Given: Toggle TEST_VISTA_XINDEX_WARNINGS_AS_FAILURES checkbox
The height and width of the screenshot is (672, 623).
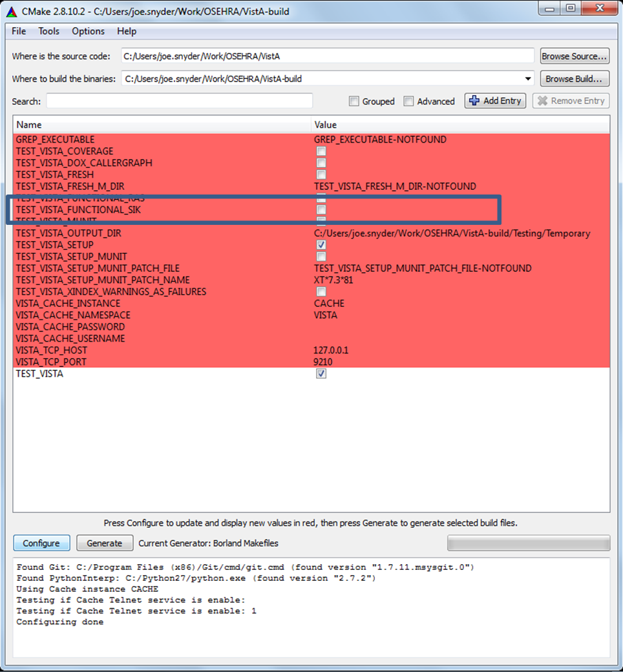Looking at the screenshot, I should pos(321,291).
